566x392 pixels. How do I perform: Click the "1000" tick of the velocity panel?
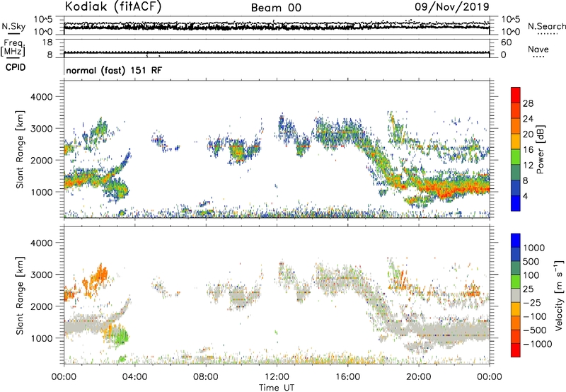(41, 338)
